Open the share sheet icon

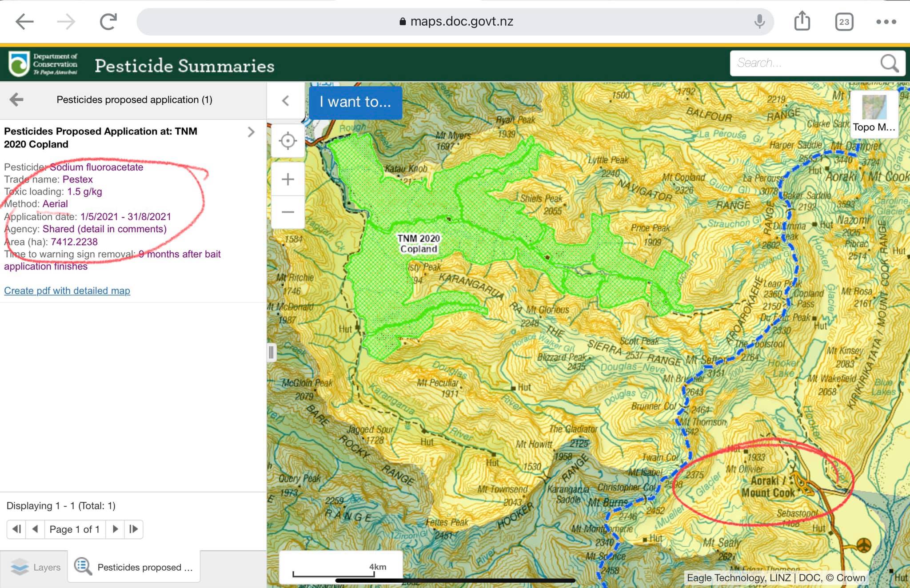tap(802, 21)
